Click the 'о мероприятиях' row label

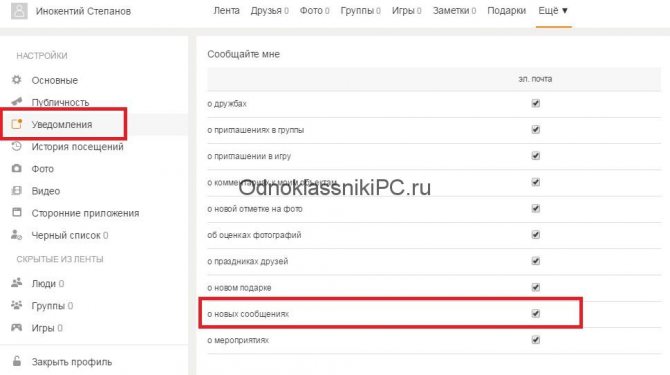pyautogui.click(x=238, y=340)
